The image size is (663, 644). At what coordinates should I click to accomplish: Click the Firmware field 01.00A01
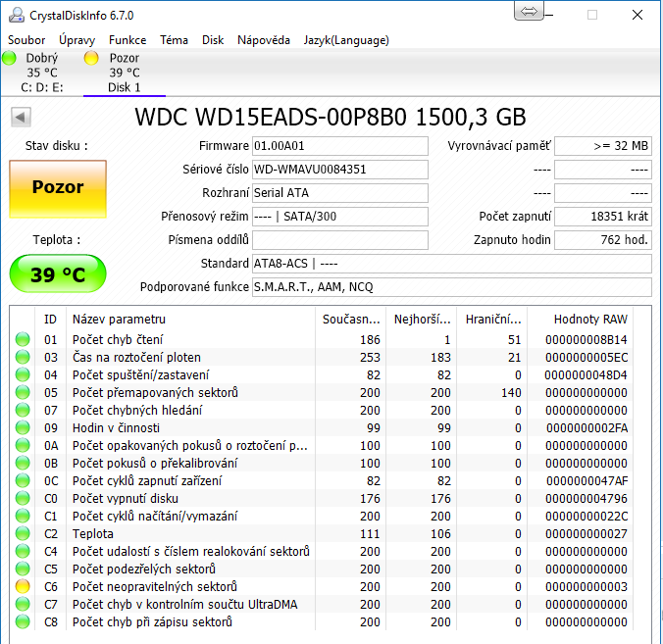click(340, 146)
